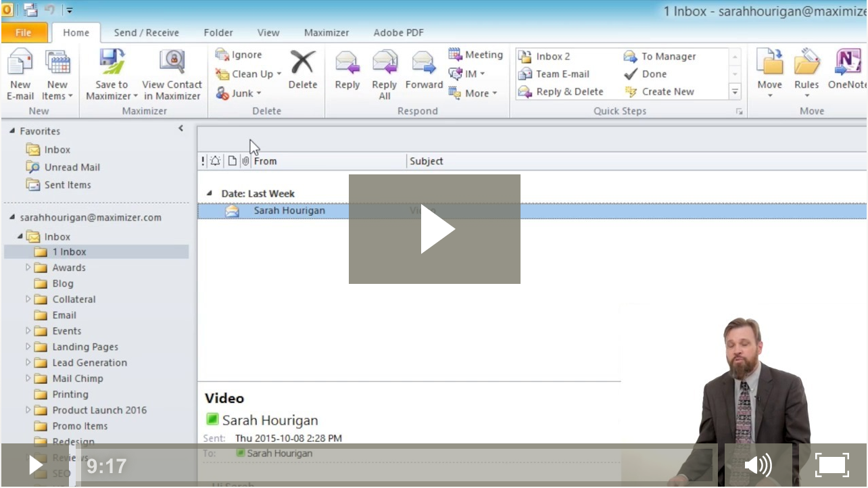Sort by reminder bell column header
Image resolution: width=868 pixels, height=488 pixels.
tap(215, 161)
